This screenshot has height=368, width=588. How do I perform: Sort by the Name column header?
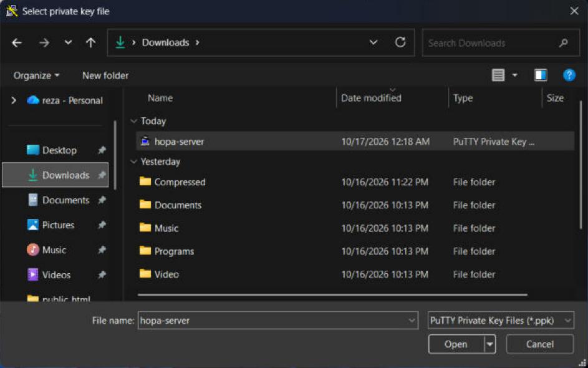click(x=160, y=99)
